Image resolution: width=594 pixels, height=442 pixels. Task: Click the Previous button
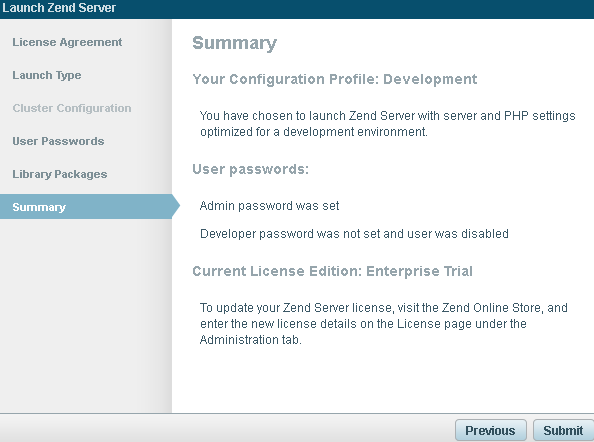click(491, 430)
